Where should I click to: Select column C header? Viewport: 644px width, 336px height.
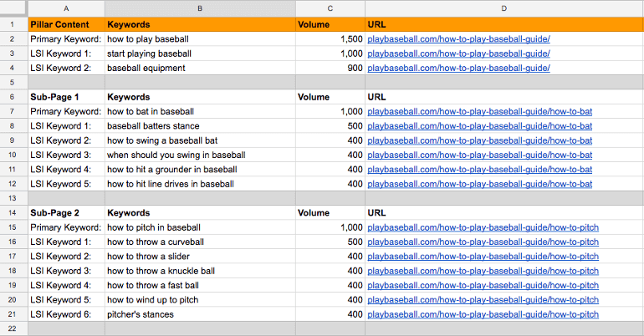[x=330, y=8]
